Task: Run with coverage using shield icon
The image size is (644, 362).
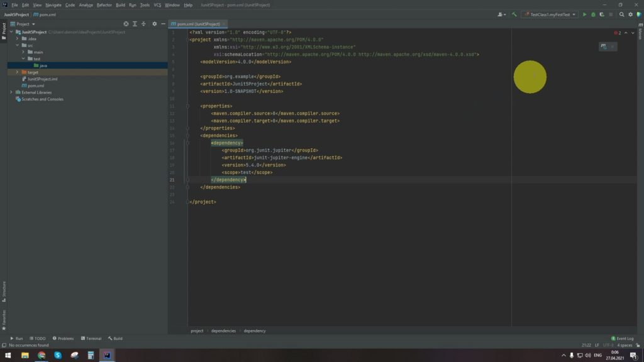Action: coord(602,14)
